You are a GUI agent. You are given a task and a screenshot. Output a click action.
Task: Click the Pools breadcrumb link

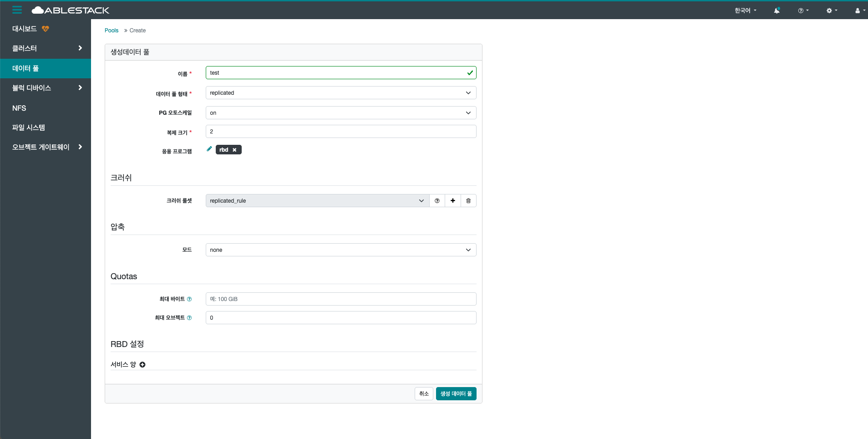click(112, 31)
